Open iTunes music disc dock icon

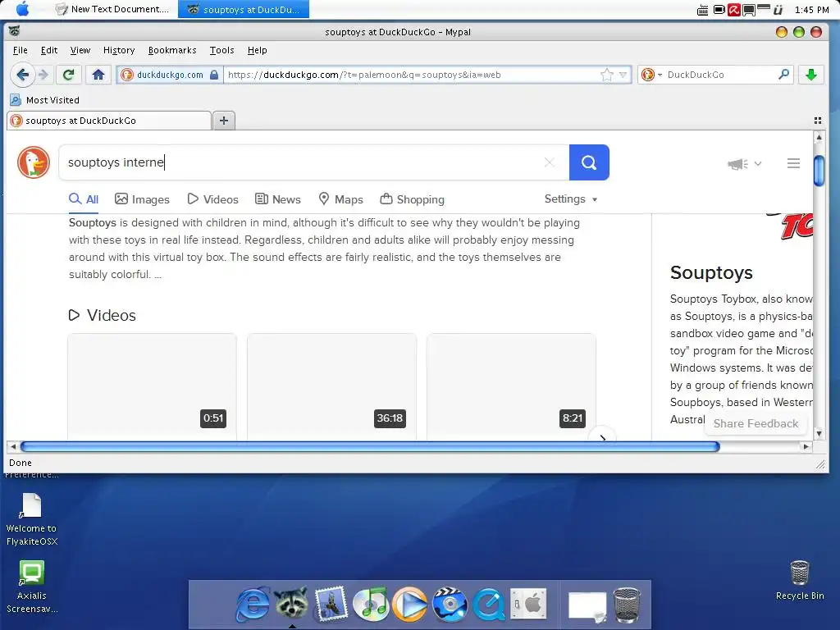(x=371, y=605)
